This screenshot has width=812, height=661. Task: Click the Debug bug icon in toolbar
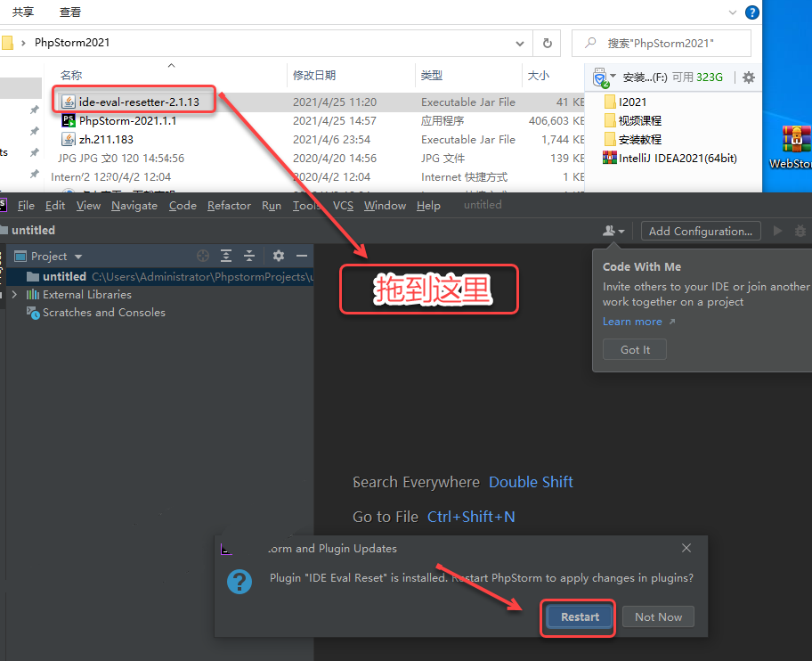800,231
